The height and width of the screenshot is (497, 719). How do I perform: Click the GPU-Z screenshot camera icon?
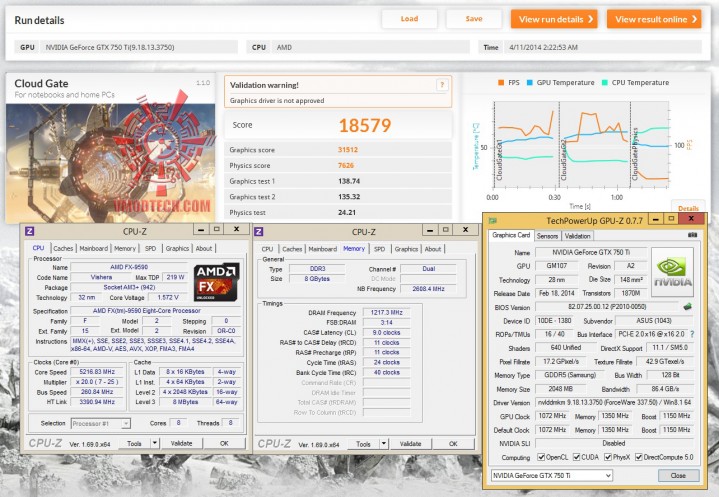click(692, 235)
